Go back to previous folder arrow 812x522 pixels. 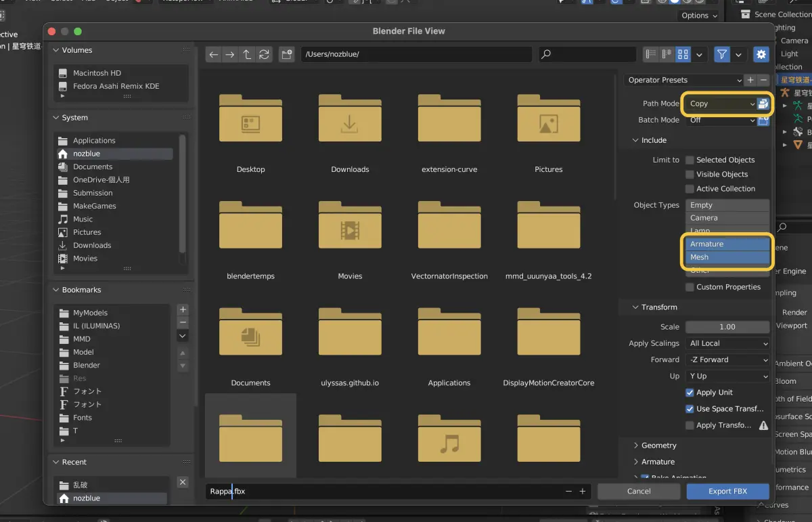[x=214, y=55]
